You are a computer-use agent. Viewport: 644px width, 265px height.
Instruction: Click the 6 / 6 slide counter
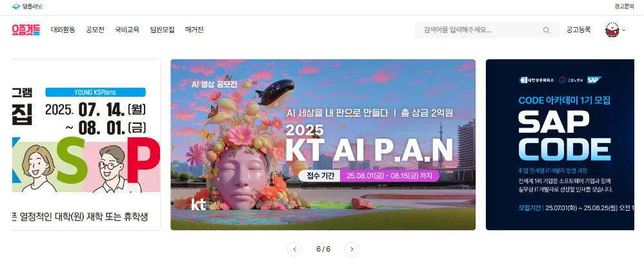click(x=323, y=249)
